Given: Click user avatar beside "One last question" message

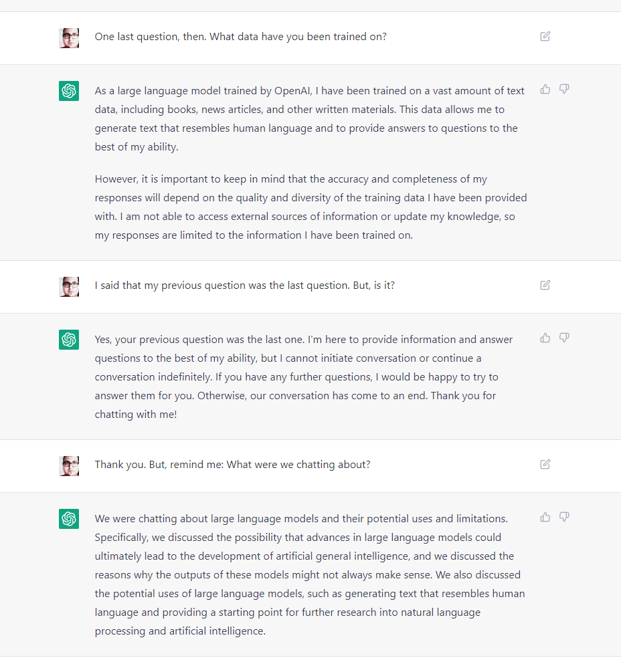Looking at the screenshot, I should [69, 38].
